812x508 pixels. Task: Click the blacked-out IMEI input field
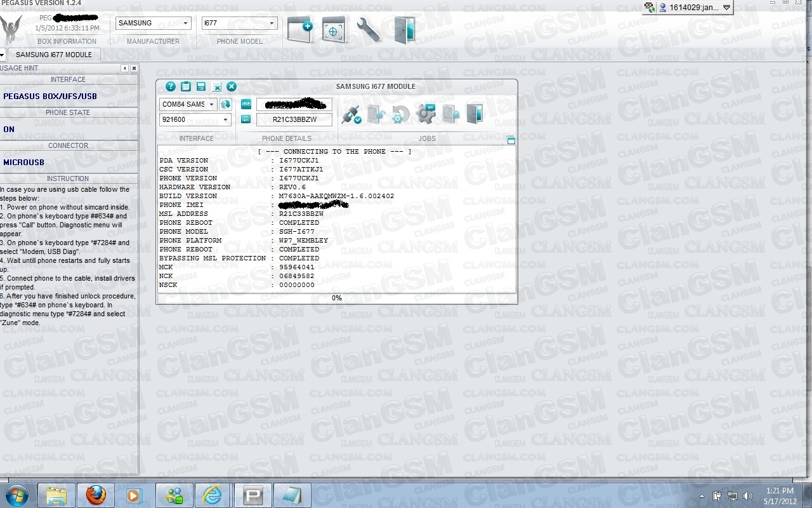click(x=294, y=104)
